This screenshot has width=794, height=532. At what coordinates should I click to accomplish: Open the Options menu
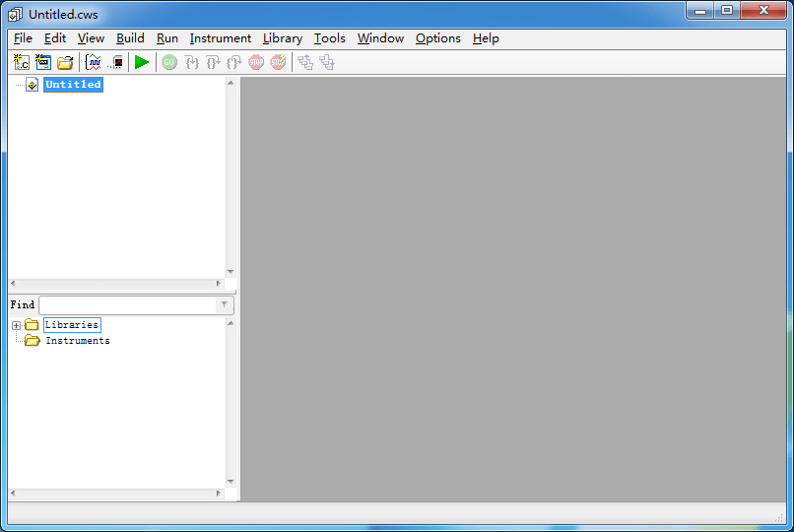coord(437,38)
